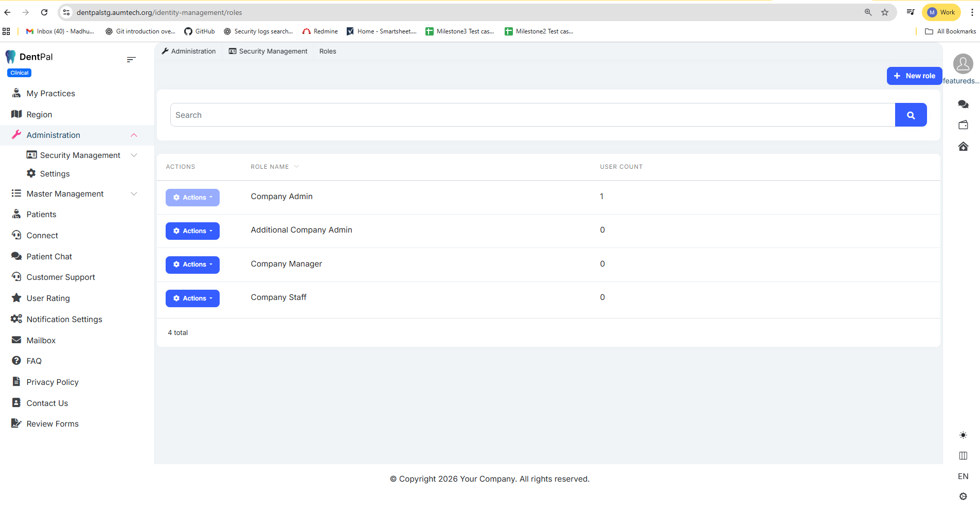
Task: Open the settings gear at bottom right
Action: (x=963, y=497)
